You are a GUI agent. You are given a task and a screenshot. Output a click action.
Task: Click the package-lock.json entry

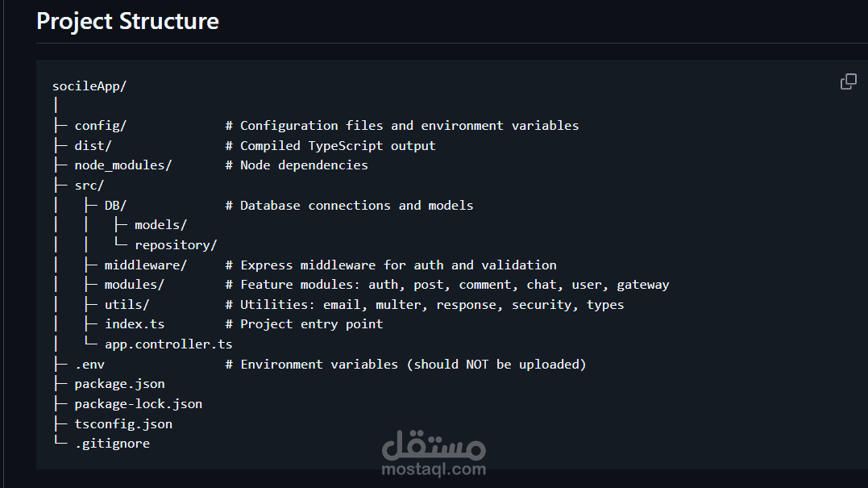click(138, 404)
